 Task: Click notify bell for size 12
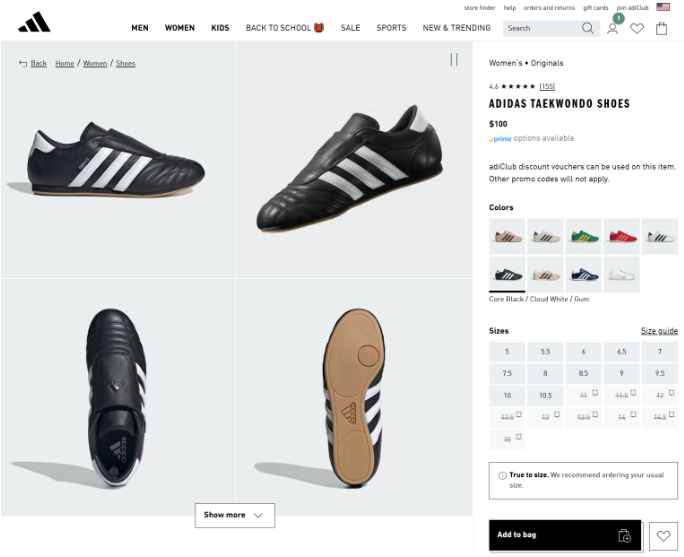(x=671, y=393)
